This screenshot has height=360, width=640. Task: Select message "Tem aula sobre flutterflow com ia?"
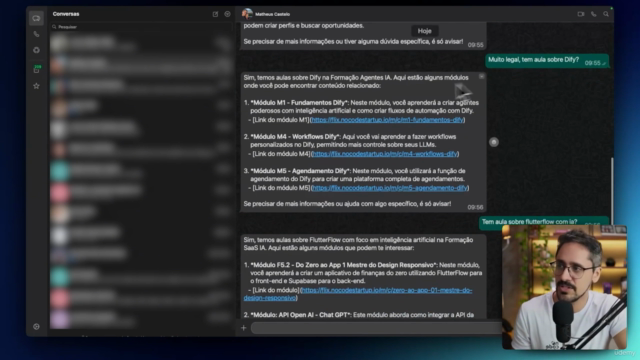[544, 222]
